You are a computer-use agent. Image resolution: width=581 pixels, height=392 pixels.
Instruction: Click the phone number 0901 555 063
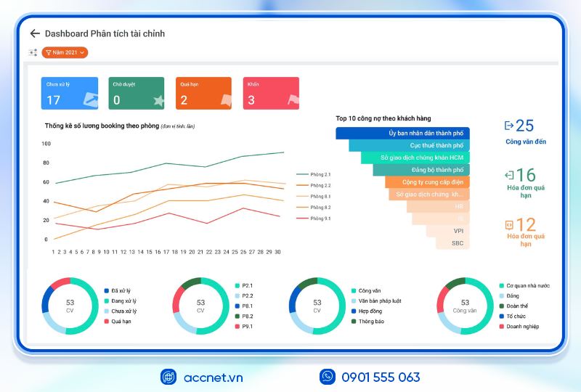coord(380,377)
